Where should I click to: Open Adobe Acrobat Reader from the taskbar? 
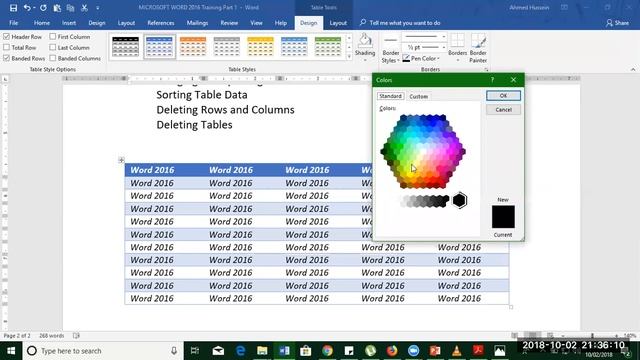[478, 351]
